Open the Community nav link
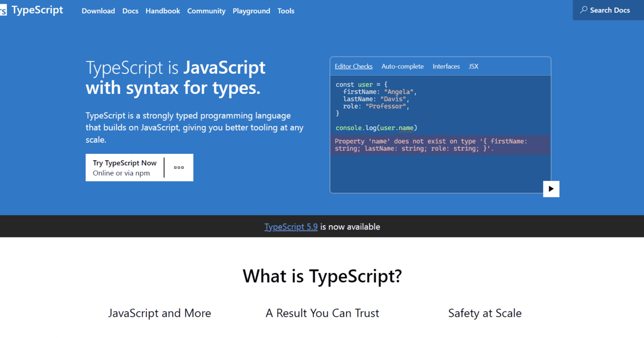Screen dimensions: 644x338 pos(206,11)
